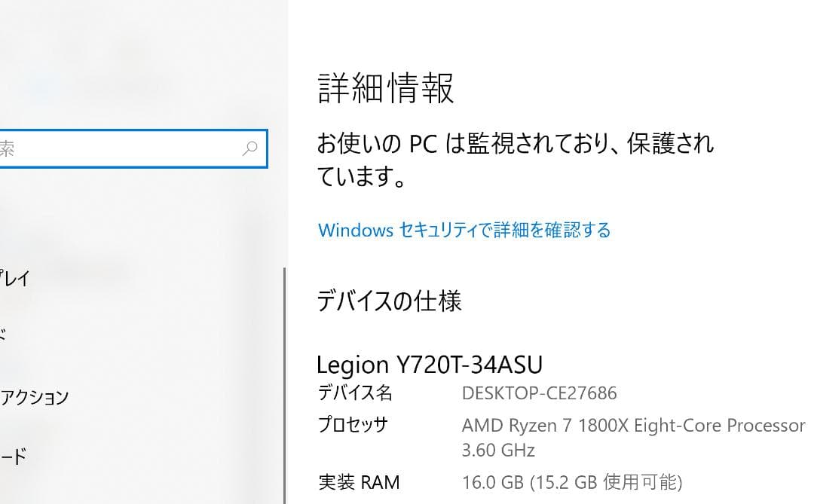Click the デバイスの仕様 section header

coord(390,300)
